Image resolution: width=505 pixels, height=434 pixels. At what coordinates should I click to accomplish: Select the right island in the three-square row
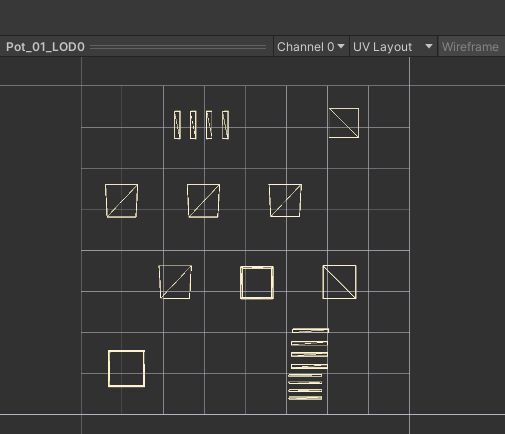[x=285, y=200]
